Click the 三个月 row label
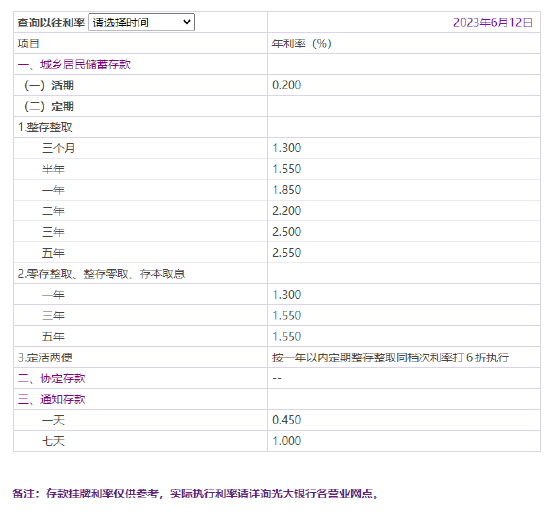This screenshot has height=512, width=550. click(x=59, y=148)
